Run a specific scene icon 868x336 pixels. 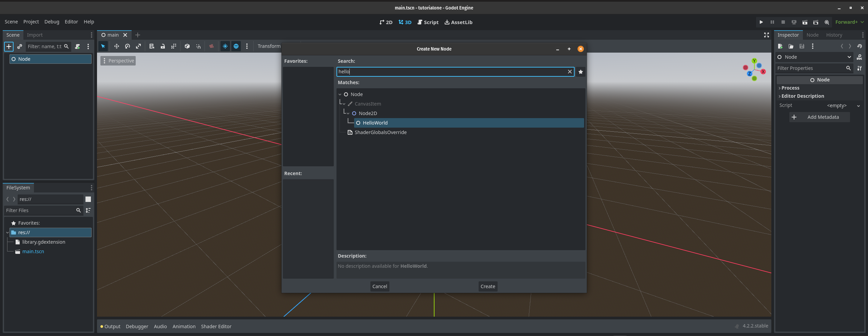pos(816,22)
